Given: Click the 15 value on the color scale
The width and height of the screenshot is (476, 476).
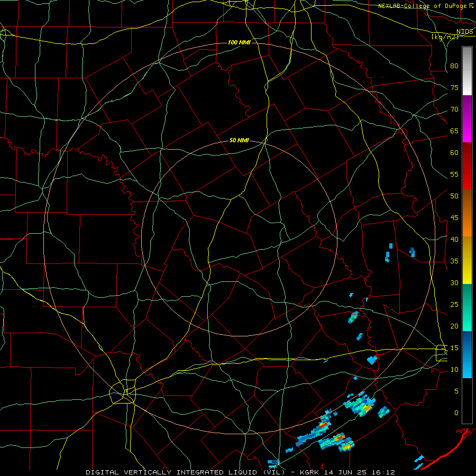Looking at the screenshot, I should (454, 348).
